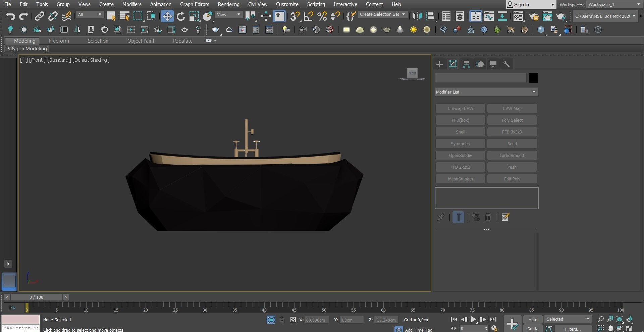Click the MAXScript mini listener field
This screenshot has height=332, width=644.
21,328
